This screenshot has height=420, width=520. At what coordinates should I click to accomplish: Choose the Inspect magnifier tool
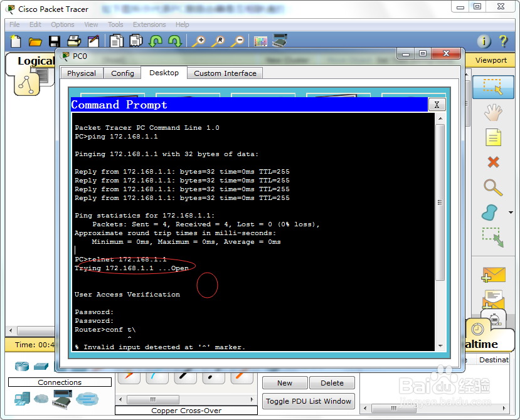point(493,187)
